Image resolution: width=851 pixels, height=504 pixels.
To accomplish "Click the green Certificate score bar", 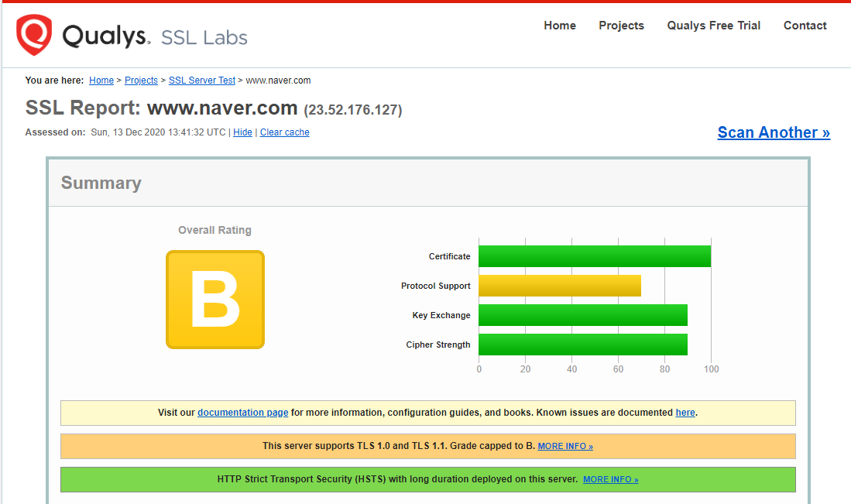I will [594, 256].
